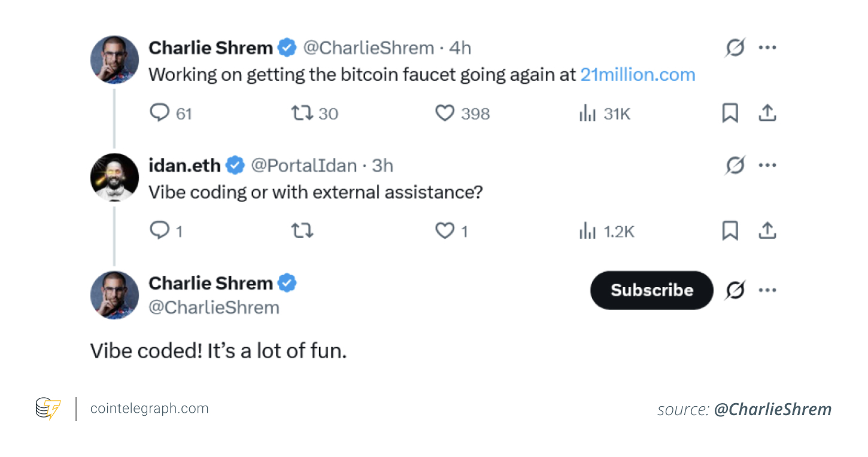Reply to idan.eth's vibe coding question
Screen dimensions: 868x457
[x=160, y=230]
